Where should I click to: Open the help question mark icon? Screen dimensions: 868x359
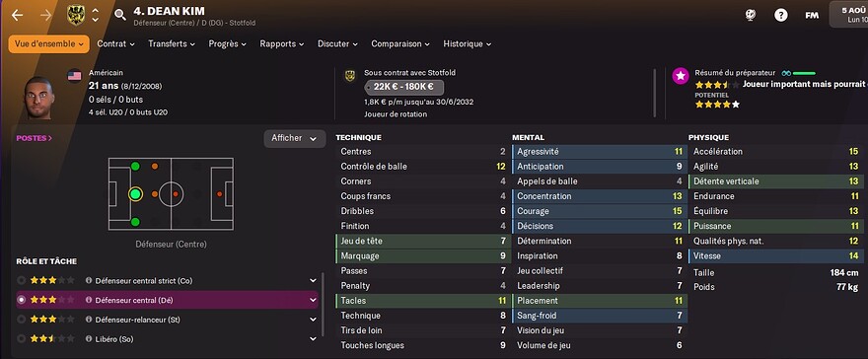[x=780, y=15]
